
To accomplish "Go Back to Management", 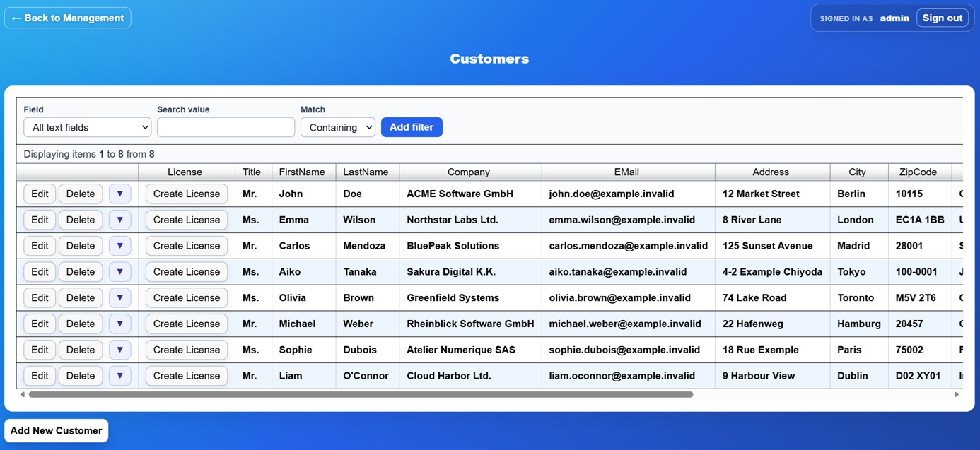I will coord(68,18).
